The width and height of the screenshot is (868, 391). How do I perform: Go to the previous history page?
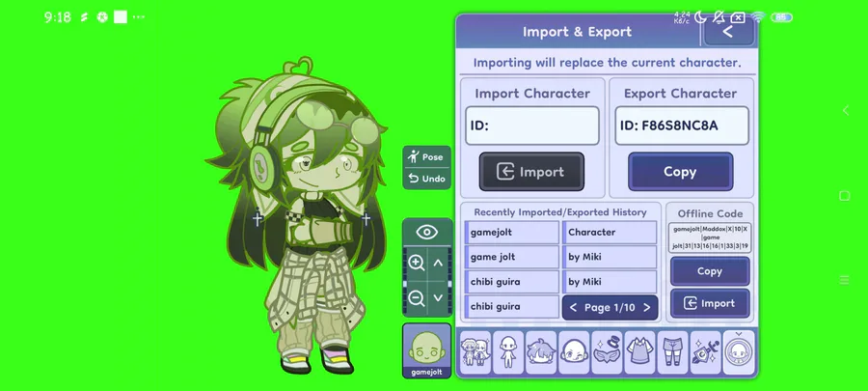(574, 307)
